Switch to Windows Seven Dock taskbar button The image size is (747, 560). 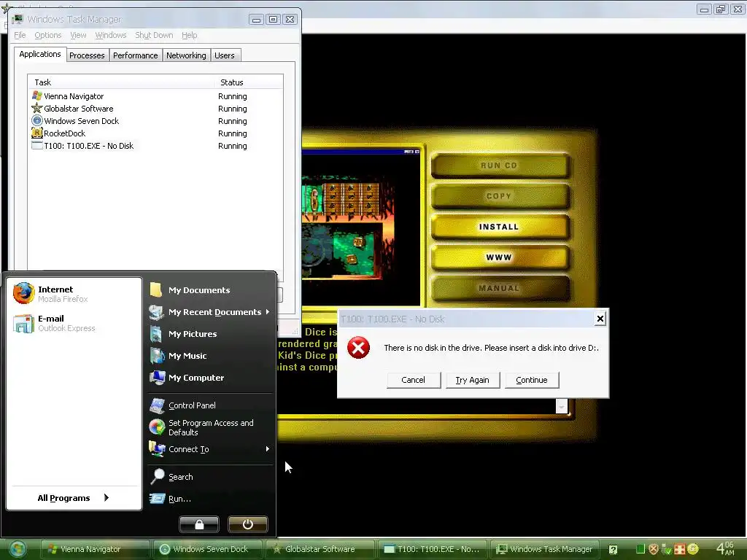click(x=208, y=549)
